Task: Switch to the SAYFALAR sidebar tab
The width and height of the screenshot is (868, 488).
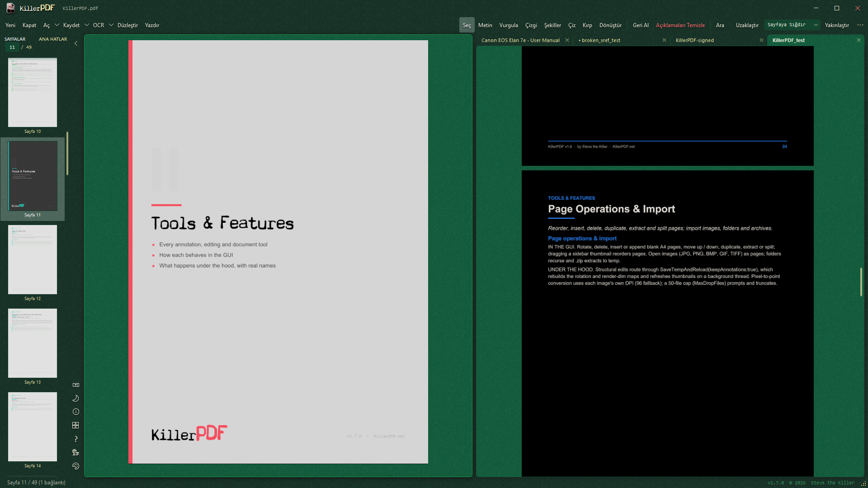Action: click(x=15, y=39)
